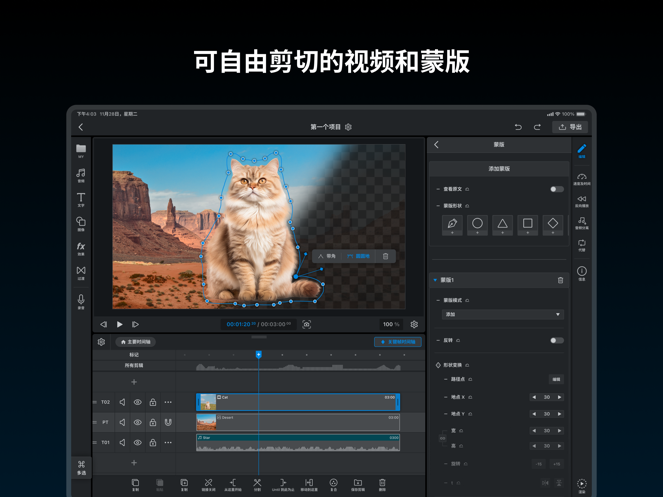The image size is (663, 497).
Task: Click the 导出 export button
Action: (x=571, y=127)
